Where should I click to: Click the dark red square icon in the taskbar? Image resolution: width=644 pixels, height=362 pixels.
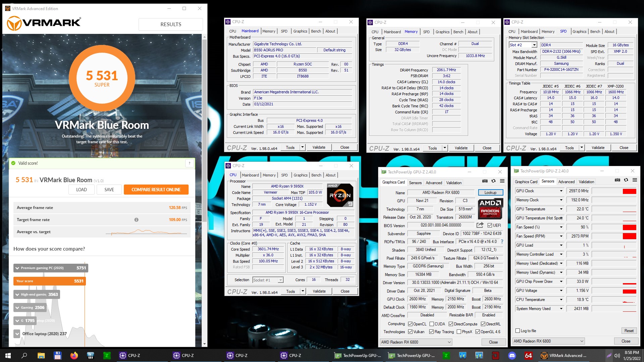click(x=495, y=356)
